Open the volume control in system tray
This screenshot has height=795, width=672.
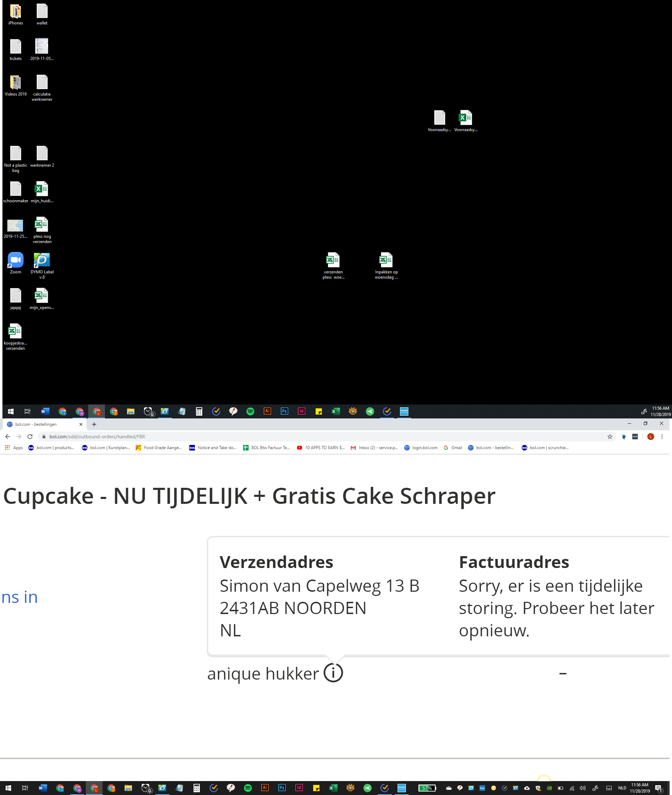[x=582, y=788]
